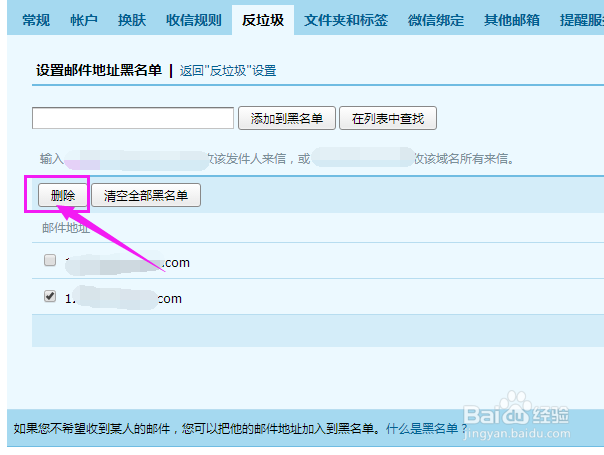This screenshot has height=455, width=604.
Task: Click the 添加到黑名单 button
Action: coord(287,118)
